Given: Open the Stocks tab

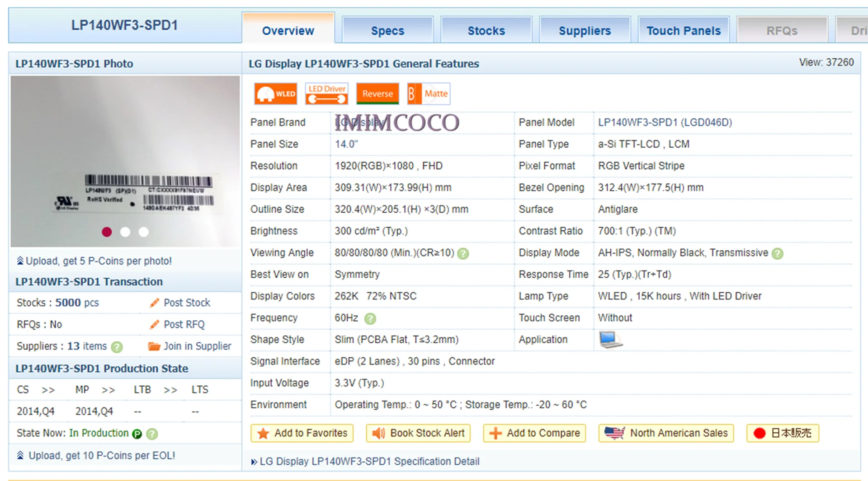Looking at the screenshot, I should tap(486, 30).
